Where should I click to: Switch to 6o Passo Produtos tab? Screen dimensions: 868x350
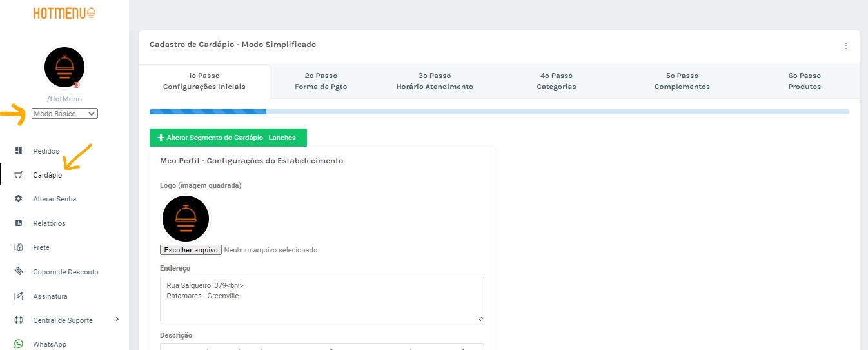tap(805, 81)
